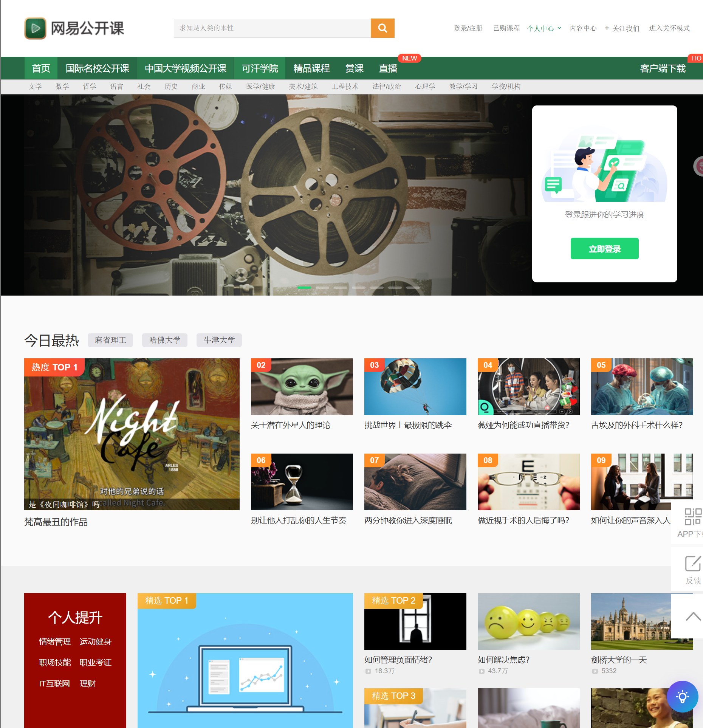Open the 如何管理负面情绪 TOP 2 thumbnail
The image size is (703, 728).
[415, 621]
